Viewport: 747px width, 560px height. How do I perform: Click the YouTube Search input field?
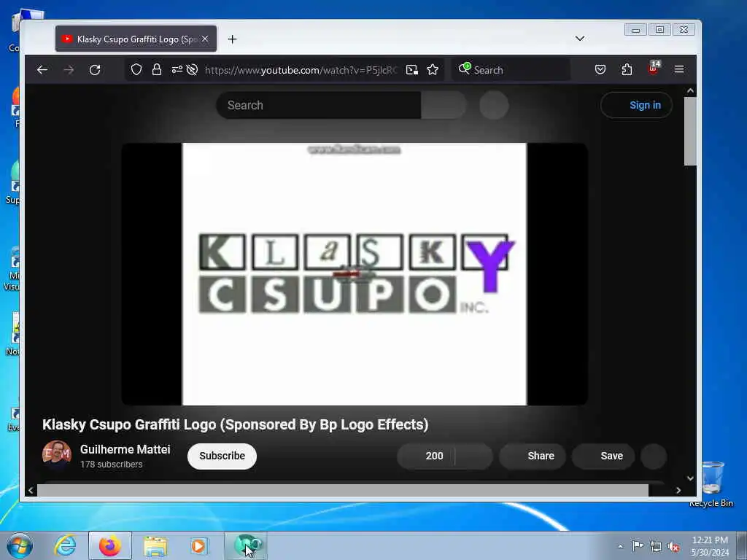(318, 105)
